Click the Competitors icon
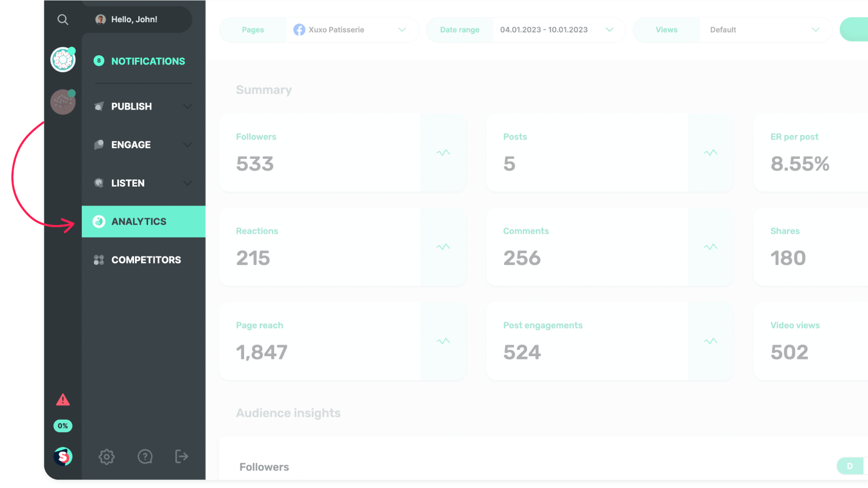 pos(99,260)
